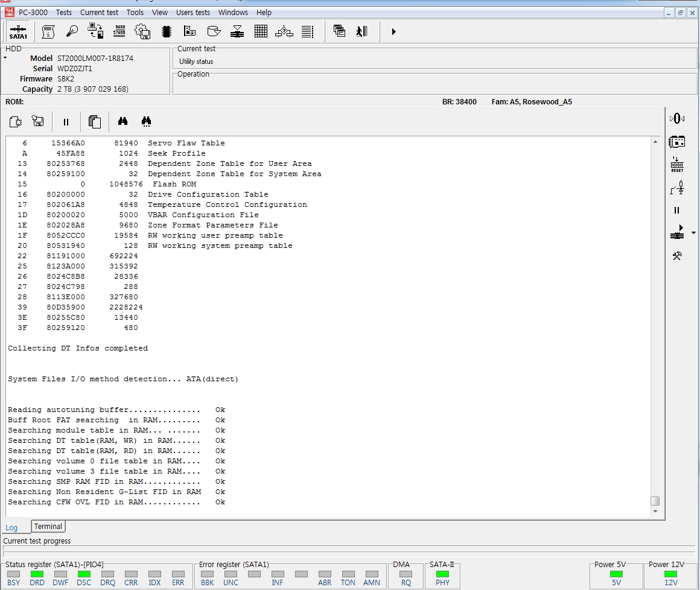
Task: Expand the HDD panel dropdown arrow
Action: (x=5, y=59)
